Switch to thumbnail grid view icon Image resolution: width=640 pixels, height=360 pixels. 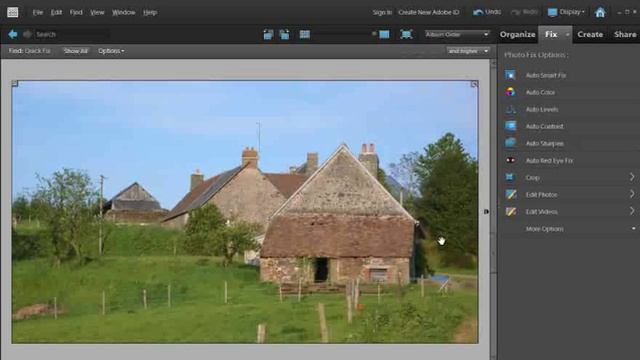[x=305, y=34]
